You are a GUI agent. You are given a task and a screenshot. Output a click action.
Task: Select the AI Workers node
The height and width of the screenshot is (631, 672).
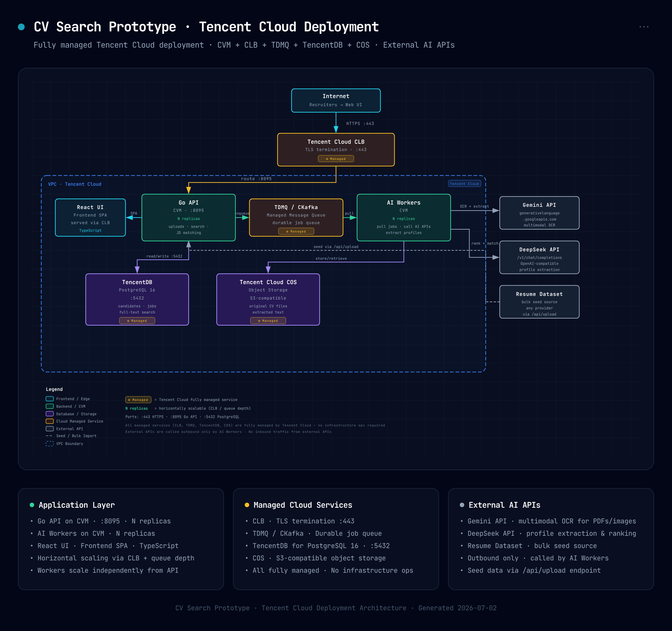pyautogui.click(x=403, y=217)
